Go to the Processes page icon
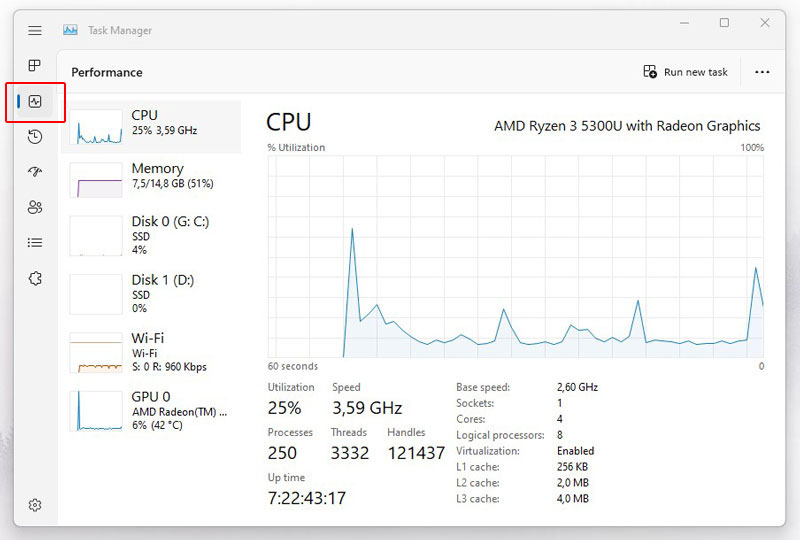The width and height of the screenshot is (800, 540). tap(35, 65)
